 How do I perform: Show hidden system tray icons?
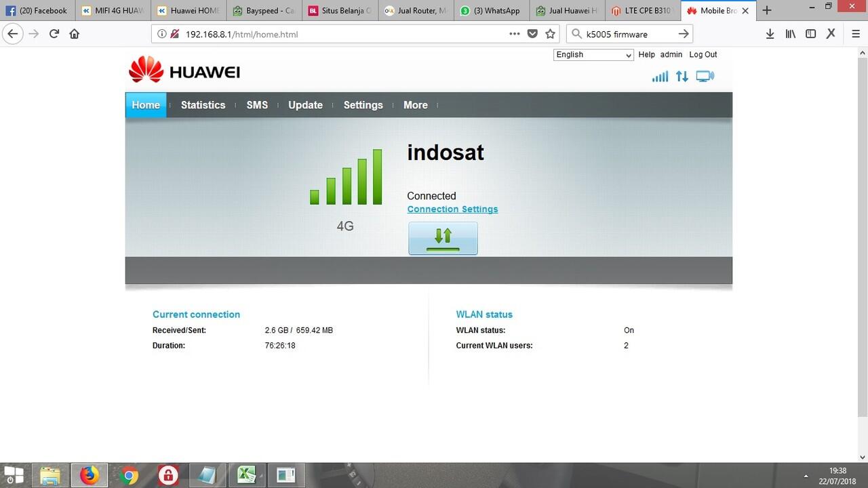point(806,475)
